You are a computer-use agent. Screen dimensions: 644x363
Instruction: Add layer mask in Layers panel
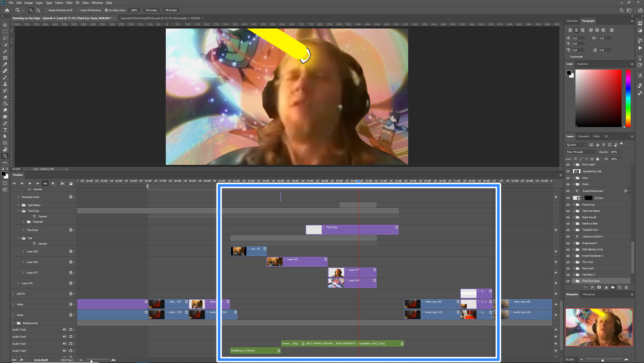599,287
